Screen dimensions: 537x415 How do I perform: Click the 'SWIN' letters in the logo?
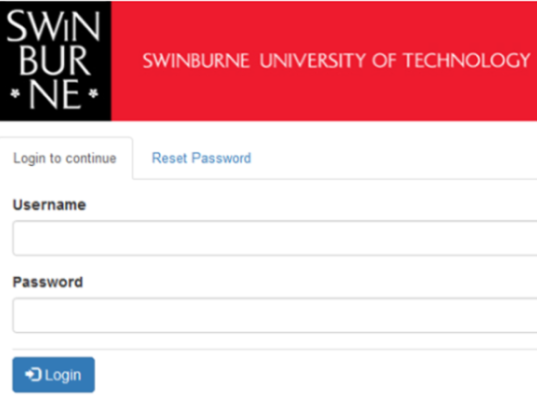click(x=53, y=25)
